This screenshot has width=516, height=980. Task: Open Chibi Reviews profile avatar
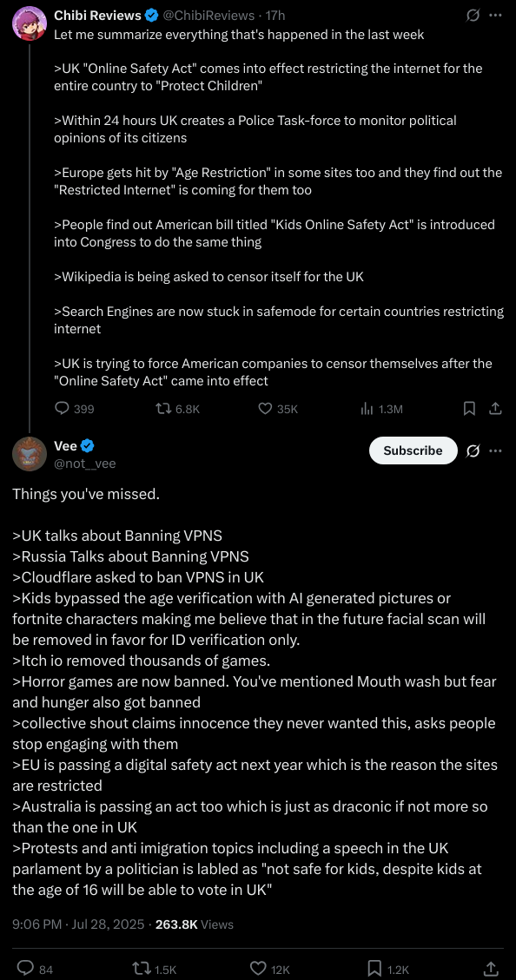30,23
